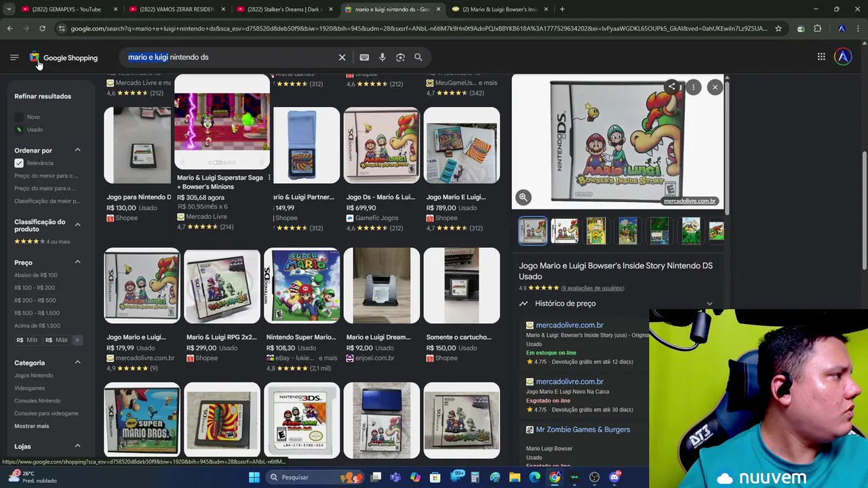Select the Jogos Nintendo category
Screen dimensions: 868x488
click(33, 375)
